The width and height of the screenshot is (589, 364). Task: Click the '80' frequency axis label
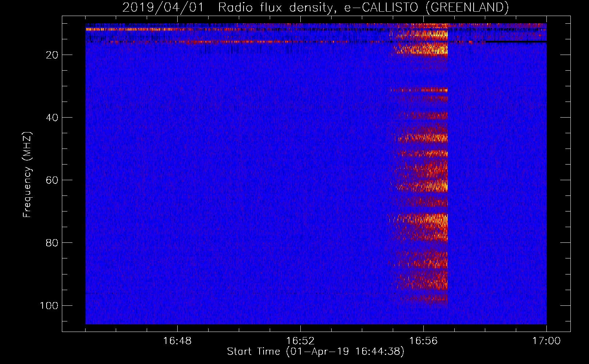coord(52,243)
